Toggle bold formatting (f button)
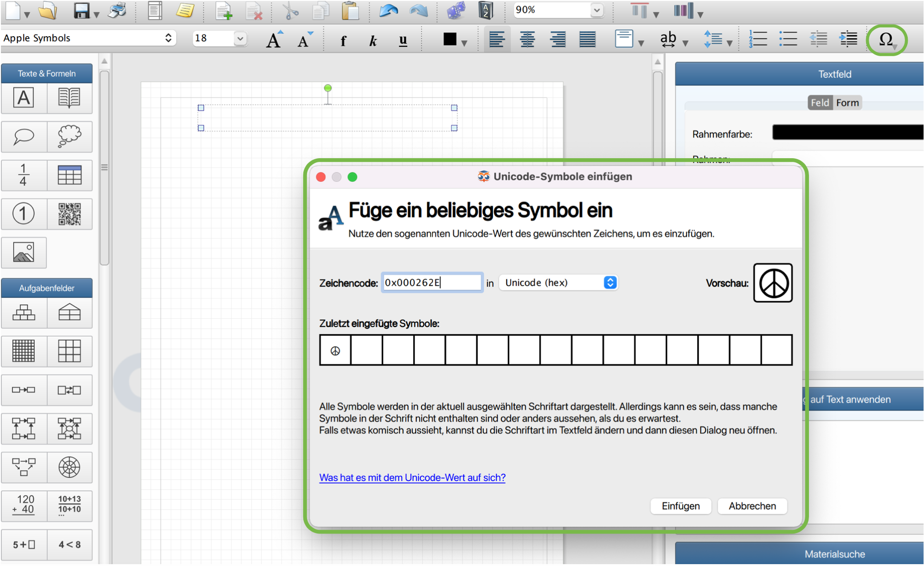The width and height of the screenshot is (924, 566). click(x=343, y=41)
